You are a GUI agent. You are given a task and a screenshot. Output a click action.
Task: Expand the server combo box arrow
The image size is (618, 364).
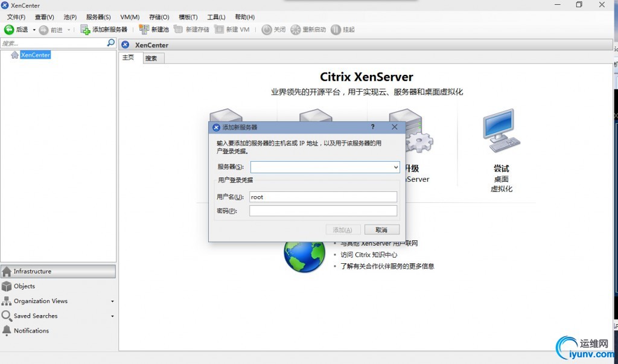(396, 167)
